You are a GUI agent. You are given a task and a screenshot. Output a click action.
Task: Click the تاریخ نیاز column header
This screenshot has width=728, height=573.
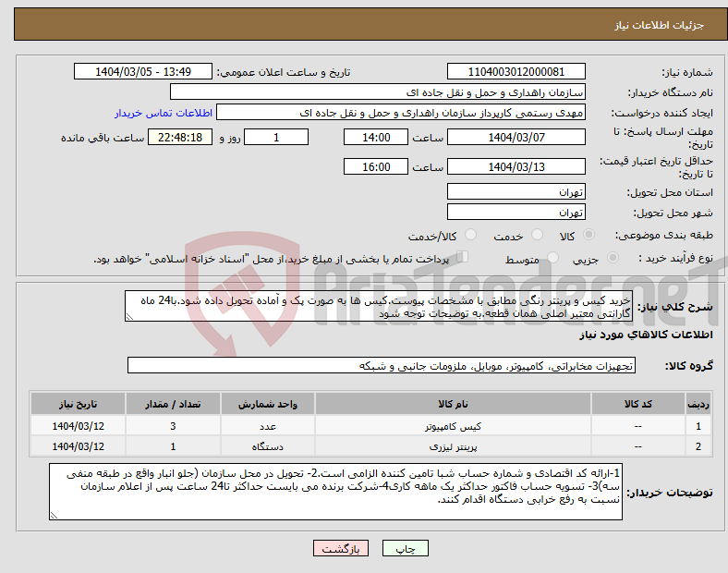coord(78,404)
